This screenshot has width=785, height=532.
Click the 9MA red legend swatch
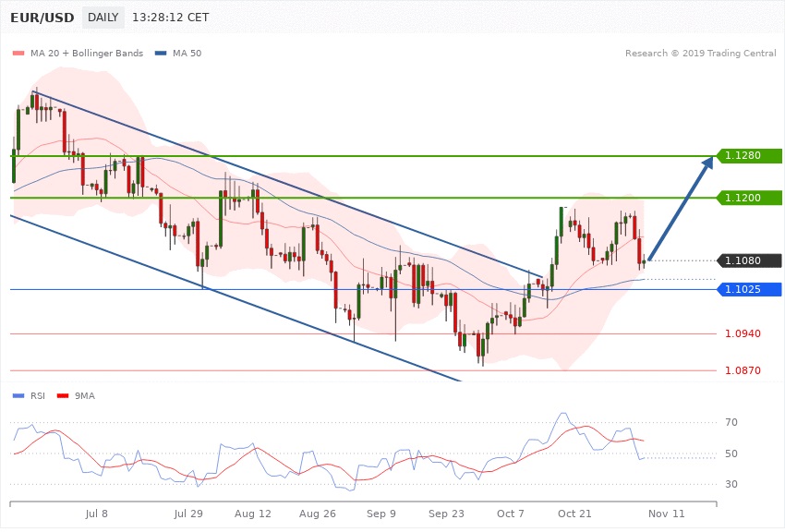coord(64,395)
